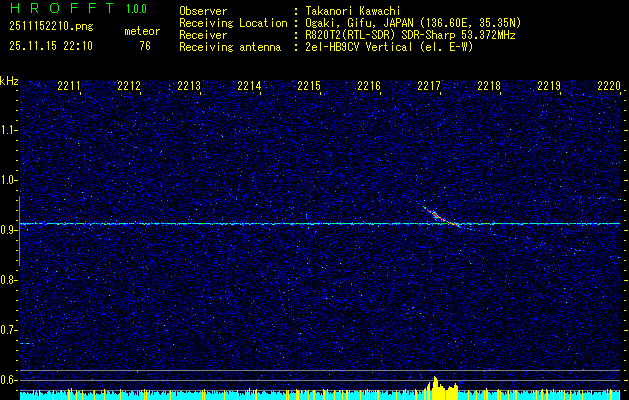Screen dimensions: 629x400
Task: Select the Ogaki, Gifu, JAPAN location text
Action: 414,23
